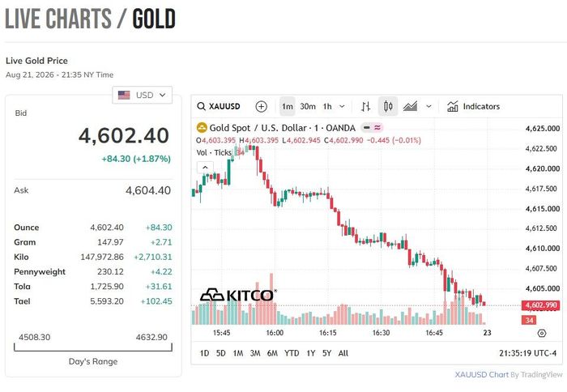Open chart settings gear icon
The image size is (567, 392).
click(x=541, y=333)
